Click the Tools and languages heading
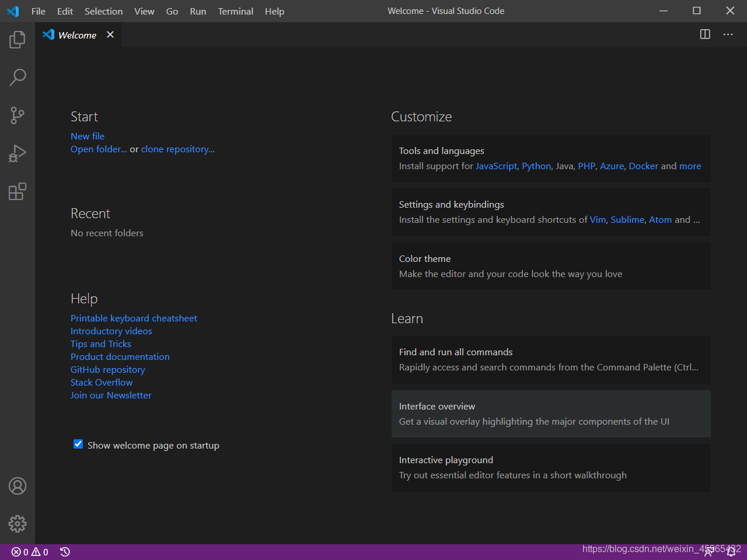The image size is (747, 560). [442, 150]
